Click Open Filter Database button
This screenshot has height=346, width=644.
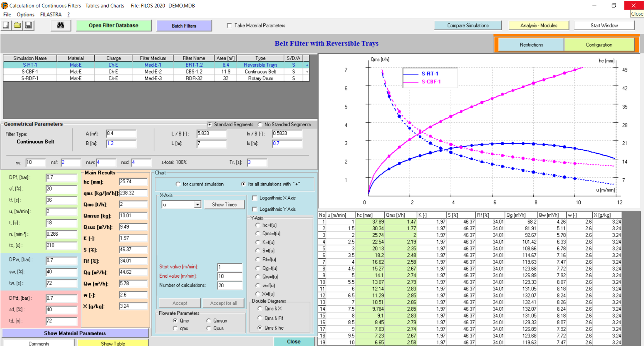click(x=114, y=25)
